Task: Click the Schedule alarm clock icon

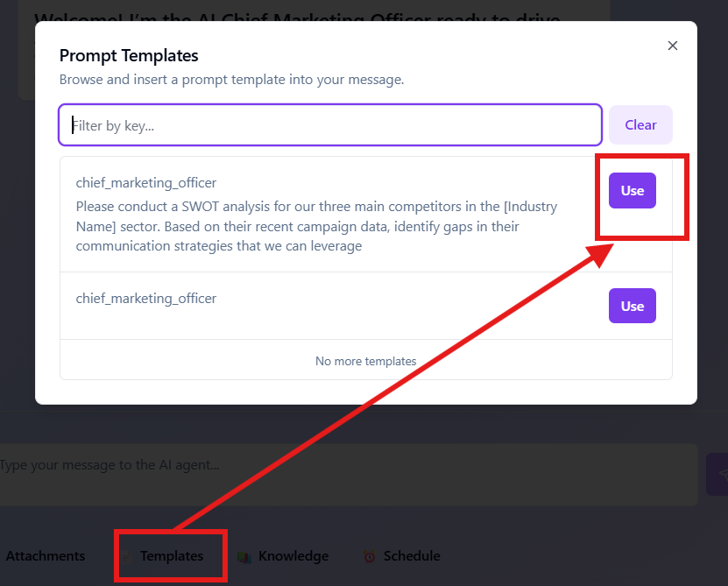Action: tap(369, 556)
